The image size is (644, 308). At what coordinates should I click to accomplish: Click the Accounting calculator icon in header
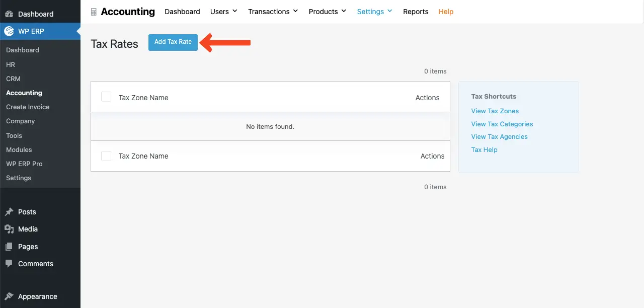(x=94, y=12)
